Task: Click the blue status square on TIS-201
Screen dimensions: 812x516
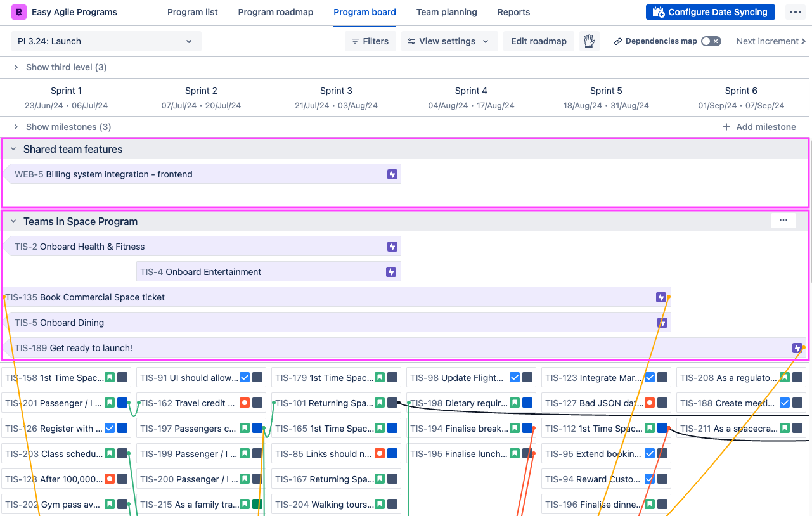Action: tap(122, 403)
